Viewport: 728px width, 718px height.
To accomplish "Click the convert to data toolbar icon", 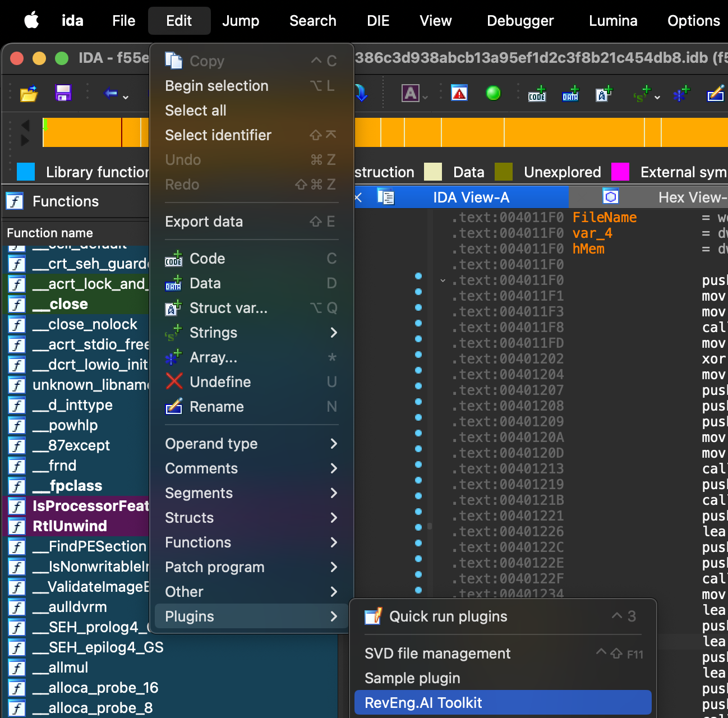I will [x=570, y=93].
